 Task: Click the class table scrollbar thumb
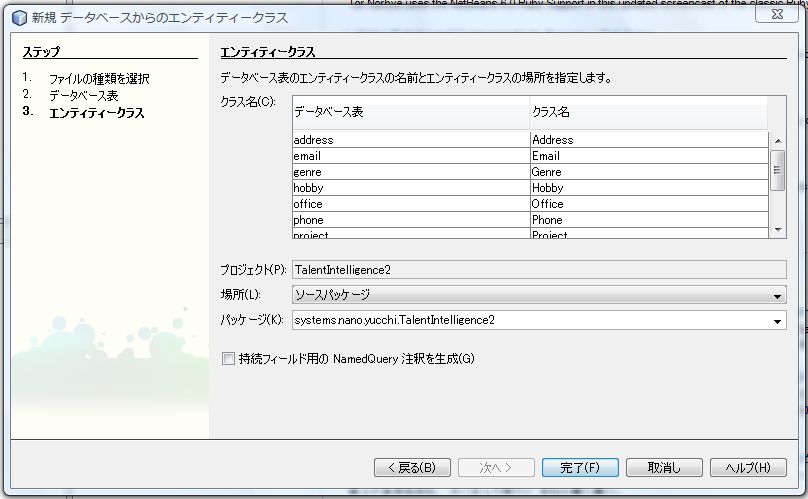pos(778,172)
